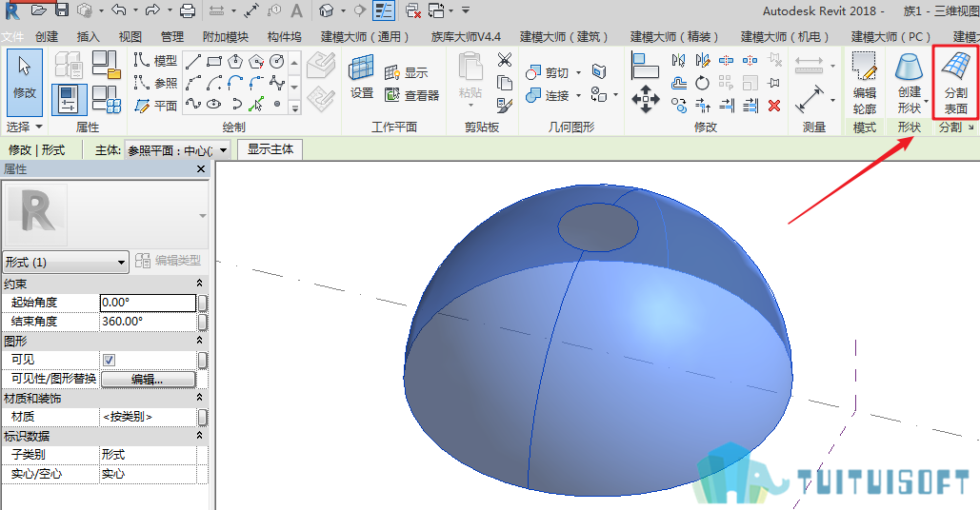Image resolution: width=980 pixels, height=510 pixels.
Task: Expand the Draw gallery options
Action: 294,108
